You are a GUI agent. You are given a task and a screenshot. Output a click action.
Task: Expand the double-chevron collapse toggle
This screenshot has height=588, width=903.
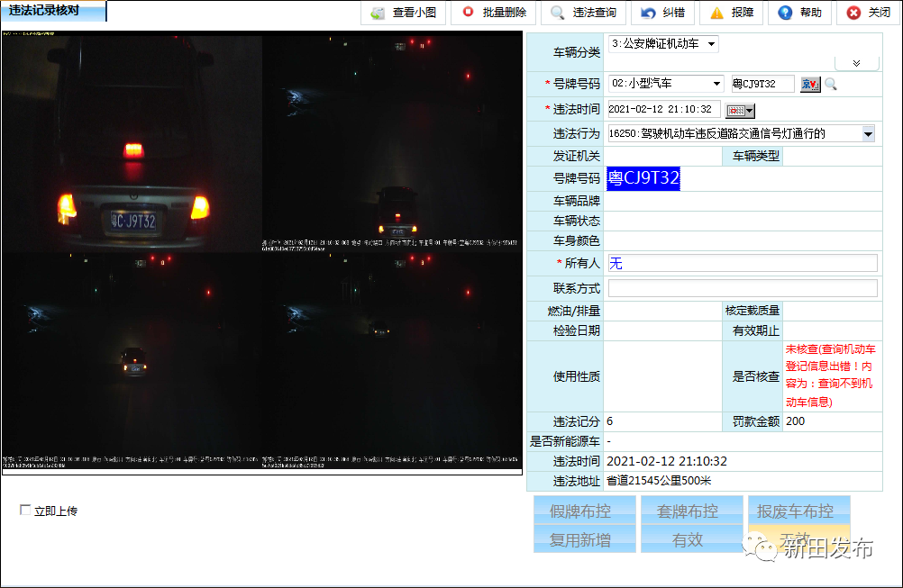click(856, 63)
